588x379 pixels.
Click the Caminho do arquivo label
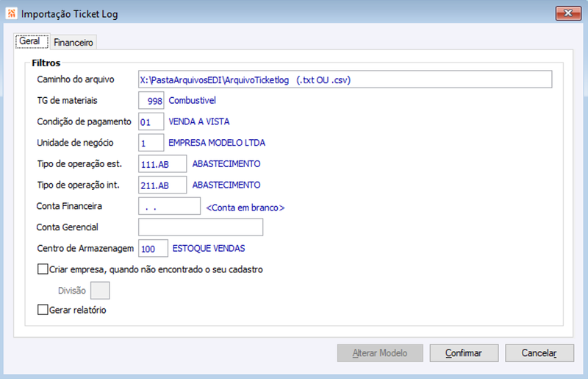[x=76, y=79]
